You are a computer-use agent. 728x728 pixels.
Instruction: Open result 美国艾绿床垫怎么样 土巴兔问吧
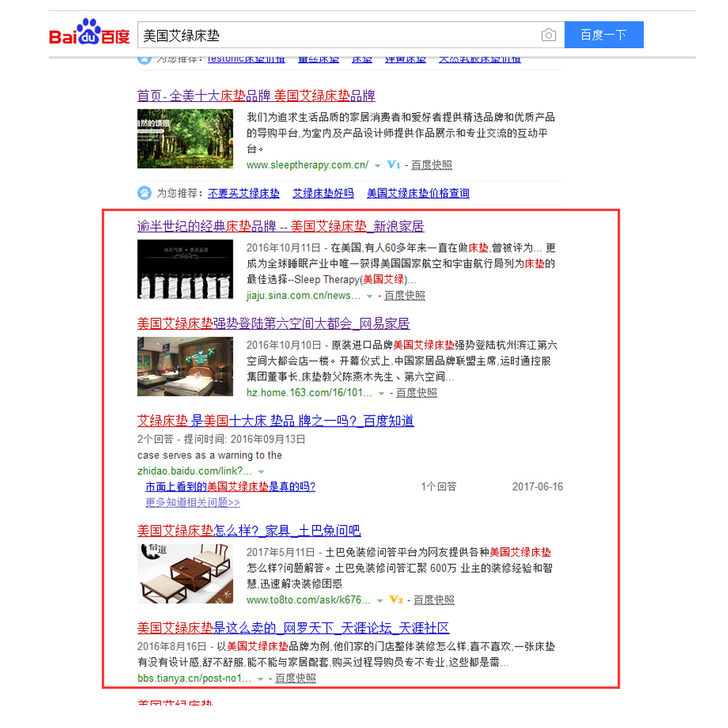[249, 531]
